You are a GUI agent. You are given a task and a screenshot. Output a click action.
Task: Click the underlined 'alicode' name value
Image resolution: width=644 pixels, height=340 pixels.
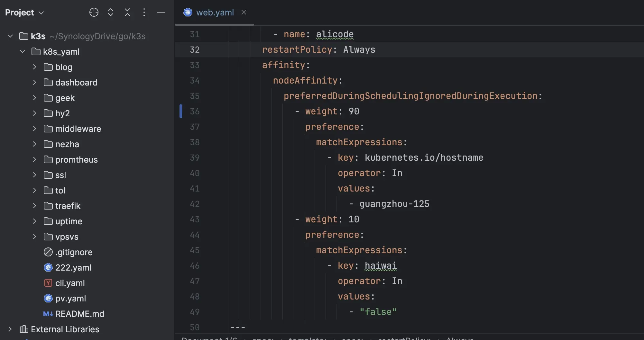[335, 34]
